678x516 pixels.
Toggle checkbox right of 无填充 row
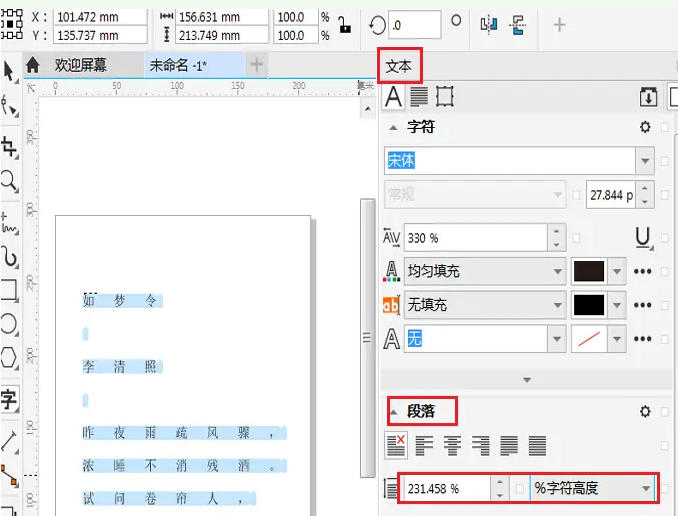point(665,305)
